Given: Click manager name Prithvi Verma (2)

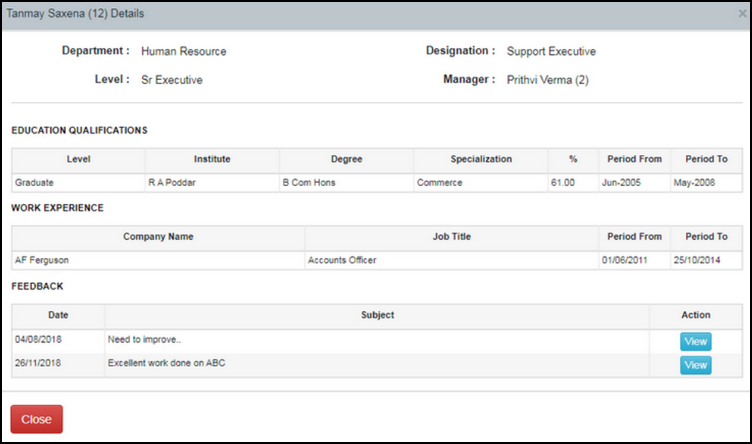Looking at the screenshot, I should coord(548,80).
